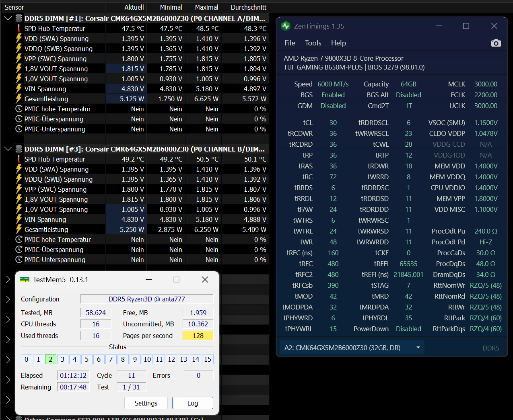
Task: Click clock icon beside DIMM #1 PMIC hohe Temperatur
Action: point(19,109)
